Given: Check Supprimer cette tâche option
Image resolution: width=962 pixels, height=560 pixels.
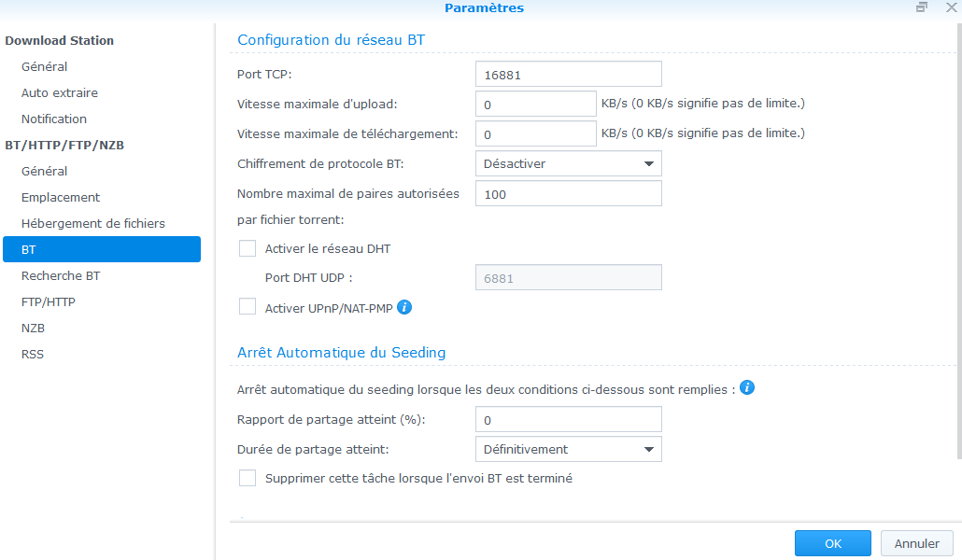Looking at the screenshot, I should pyautogui.click(x=248, y=479).
